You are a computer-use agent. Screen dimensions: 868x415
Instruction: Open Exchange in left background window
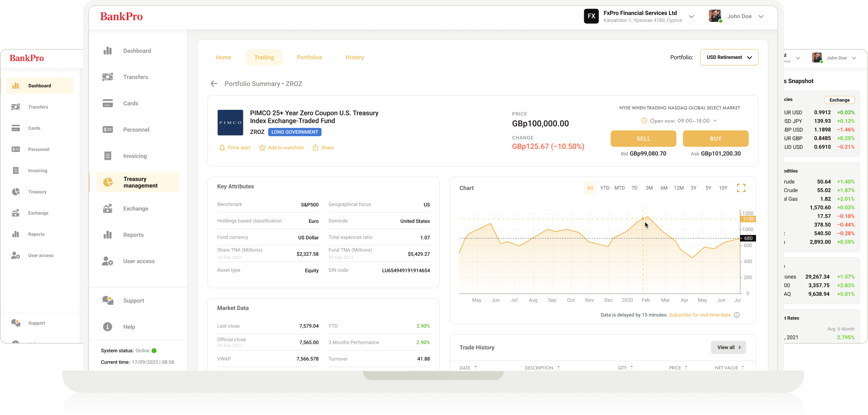[38, 213]
